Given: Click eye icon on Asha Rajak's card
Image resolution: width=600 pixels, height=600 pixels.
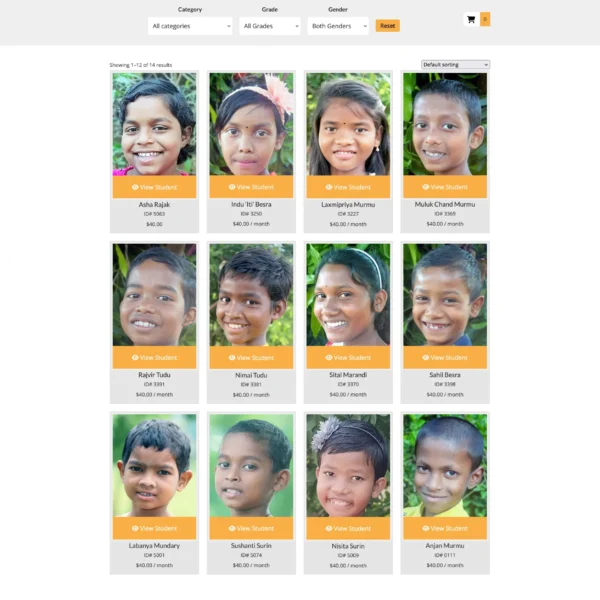Looking at the screenshot, I should click(x=135, y=187).
